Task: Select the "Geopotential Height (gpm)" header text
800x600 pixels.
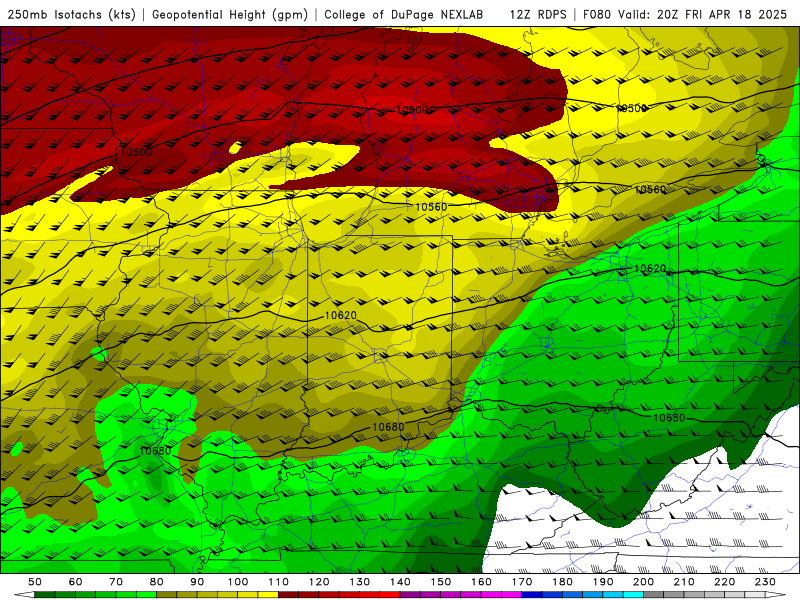Action: coord(230,15)
